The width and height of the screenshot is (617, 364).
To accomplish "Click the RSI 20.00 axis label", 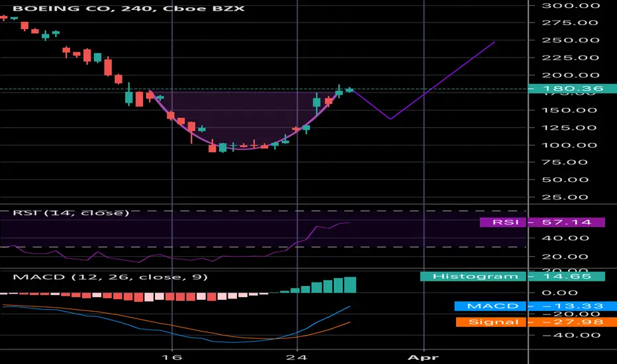I will (565, 257).
